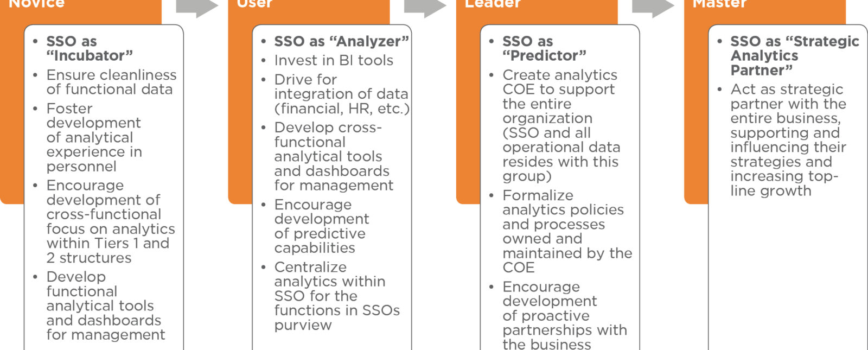
Task: Click "Create analytics COE" bullet text
Action: 560,125
